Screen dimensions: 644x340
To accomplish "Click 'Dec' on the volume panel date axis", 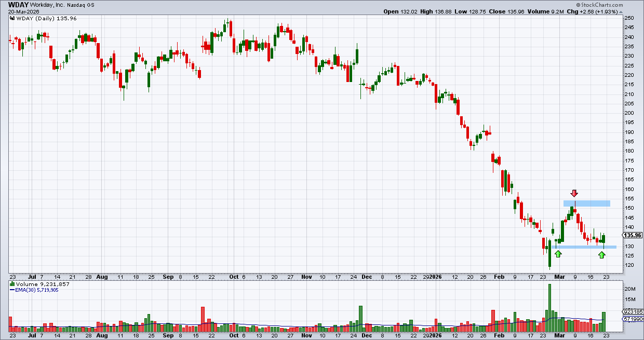I will [x=368, y=335].
